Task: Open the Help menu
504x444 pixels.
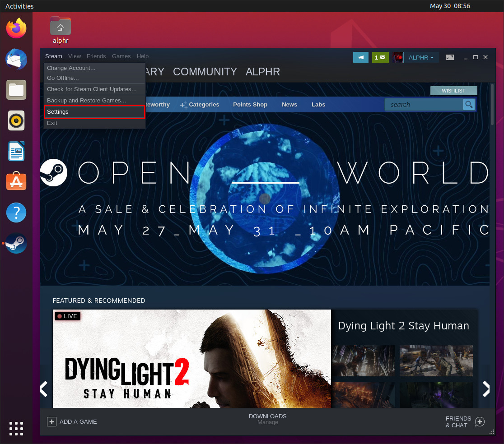Action: tap(143, 56)
